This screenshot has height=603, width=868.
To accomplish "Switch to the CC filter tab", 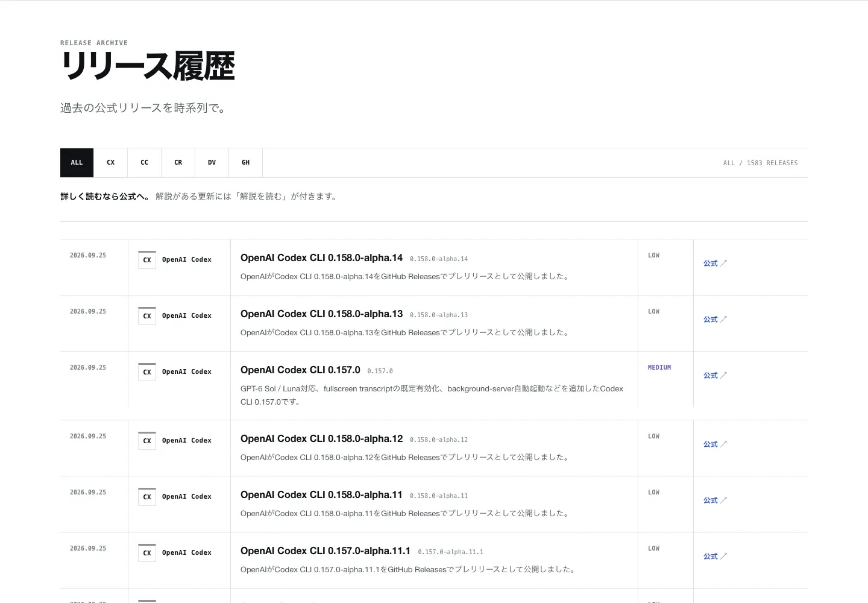I will pos(144,163).
